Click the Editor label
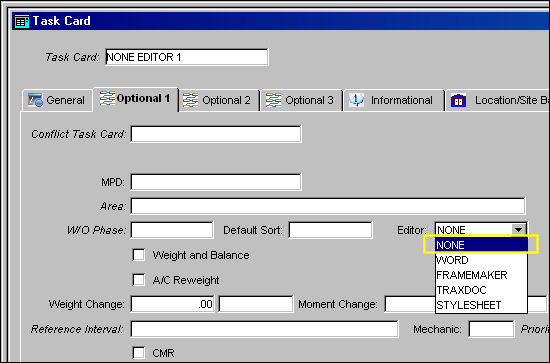 (412, 230)
